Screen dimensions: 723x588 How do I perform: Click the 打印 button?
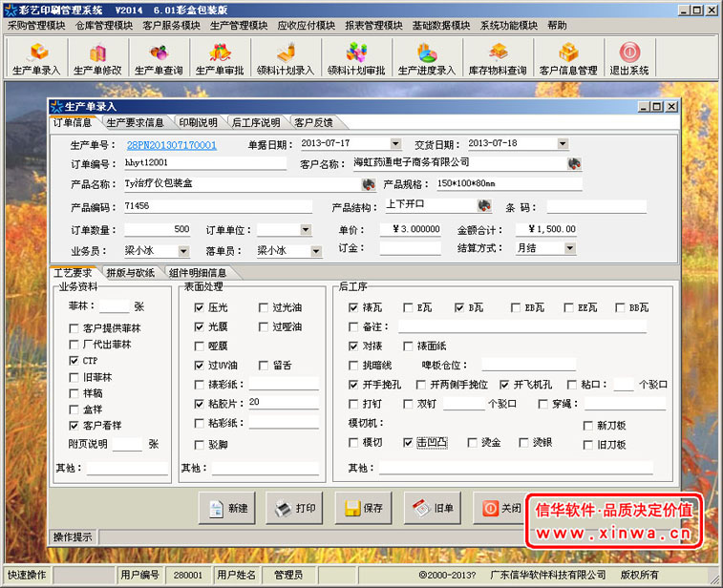click(x=294, y=508)
